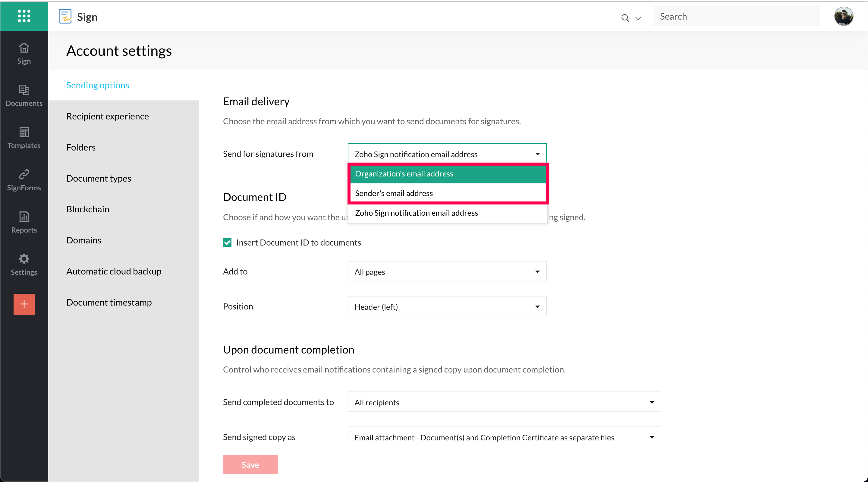
Task: Expand Send completed documents to dropdown
Action: (504, 402)
